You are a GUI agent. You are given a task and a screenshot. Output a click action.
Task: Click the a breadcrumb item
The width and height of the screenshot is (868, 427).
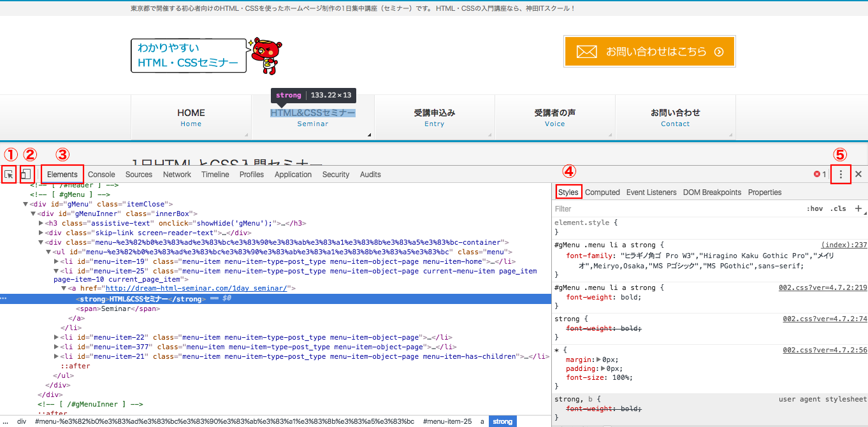pos(482,421)
